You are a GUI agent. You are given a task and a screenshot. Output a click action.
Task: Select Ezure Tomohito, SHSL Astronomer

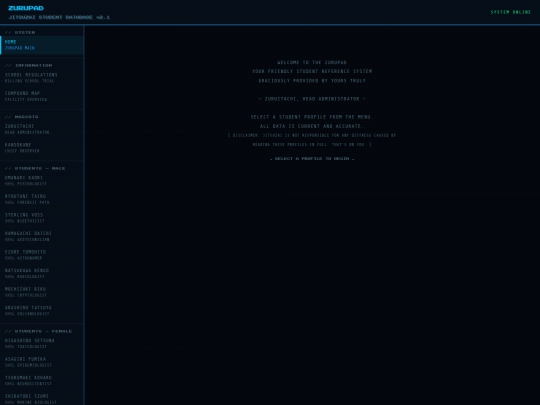click(42, 255)
